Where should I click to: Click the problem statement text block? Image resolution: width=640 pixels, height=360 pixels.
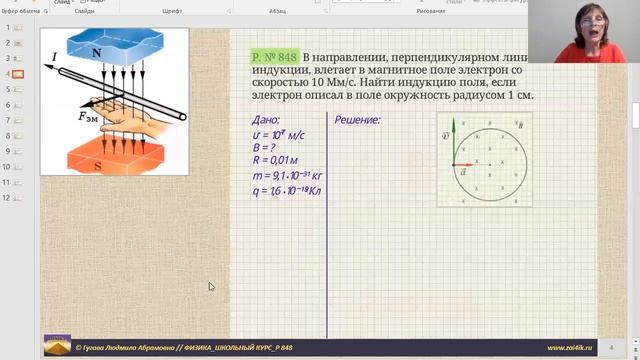(392, 76)
